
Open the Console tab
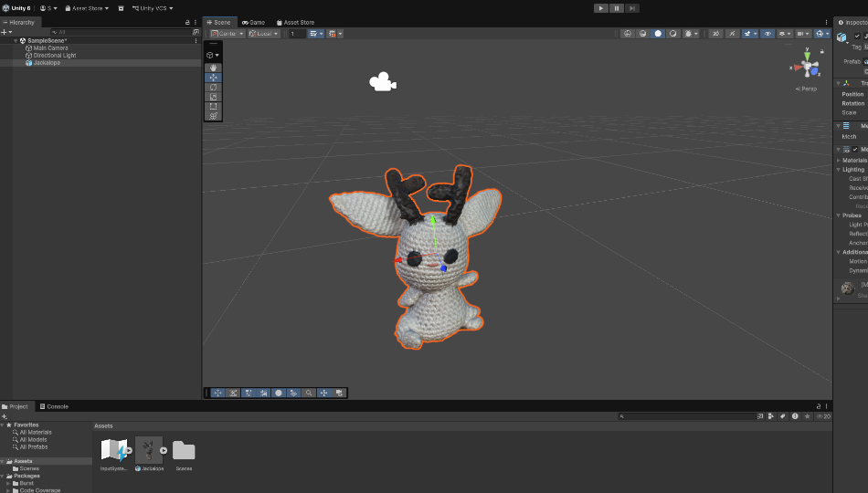[54, 406]
